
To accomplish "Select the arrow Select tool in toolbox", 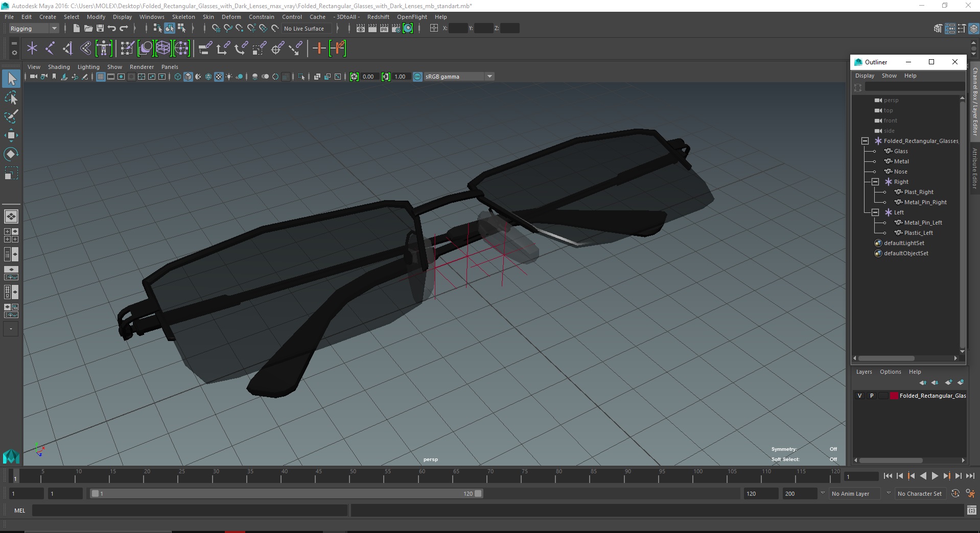I will pos(11,79).
